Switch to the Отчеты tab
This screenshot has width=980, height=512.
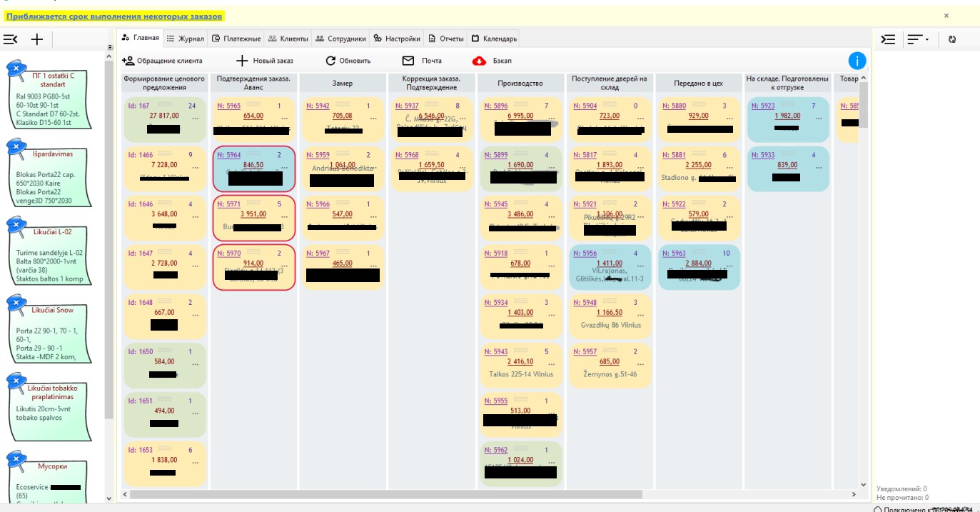coord(446,39)
